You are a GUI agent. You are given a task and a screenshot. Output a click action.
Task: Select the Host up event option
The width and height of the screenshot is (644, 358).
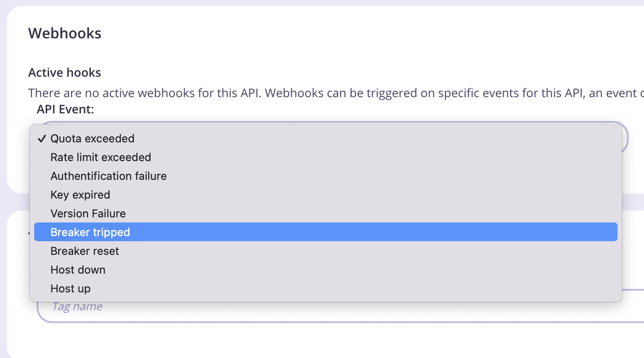(x=70, y=288)
